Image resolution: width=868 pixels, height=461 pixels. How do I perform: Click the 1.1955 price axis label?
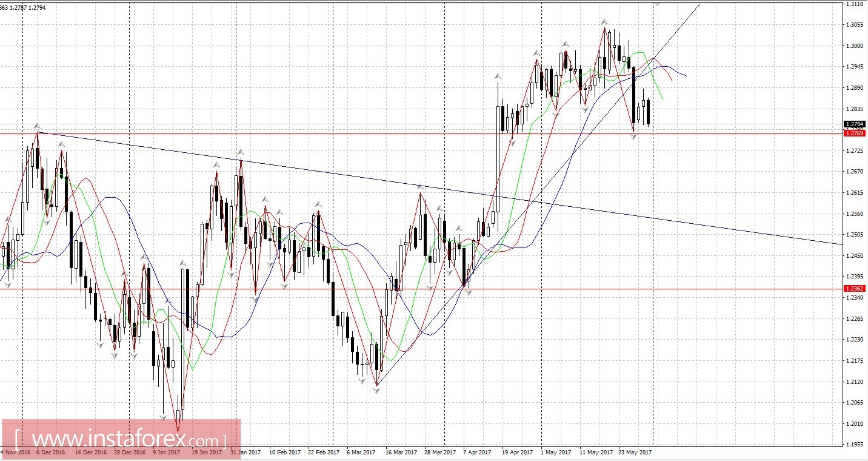(x=855, y=445)
